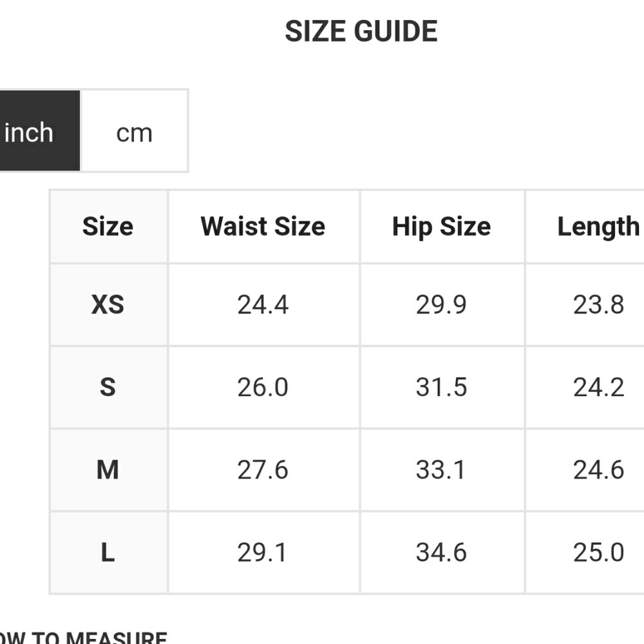Switch units to cm
Viewport: 644px width, 644px height.
[x=134, y=132]
